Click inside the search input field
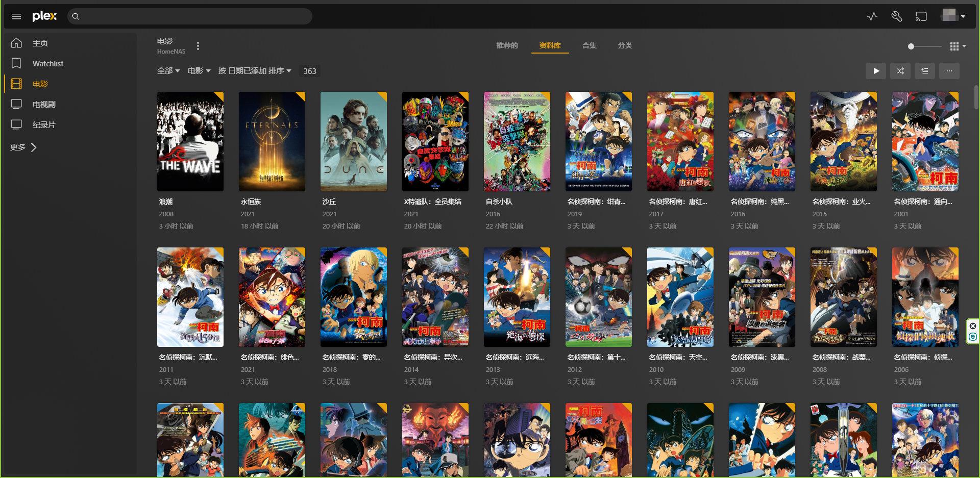The image size is (980, 478). coord(190,16)
